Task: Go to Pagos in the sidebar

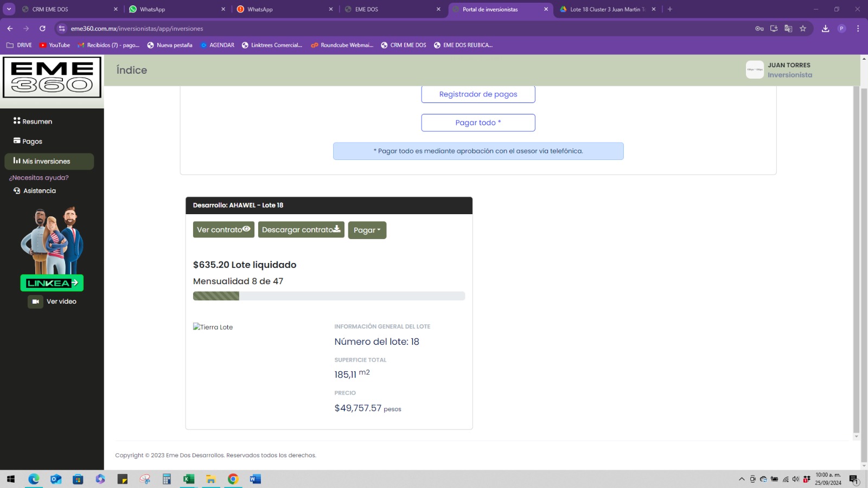Action: pos(31,142)
